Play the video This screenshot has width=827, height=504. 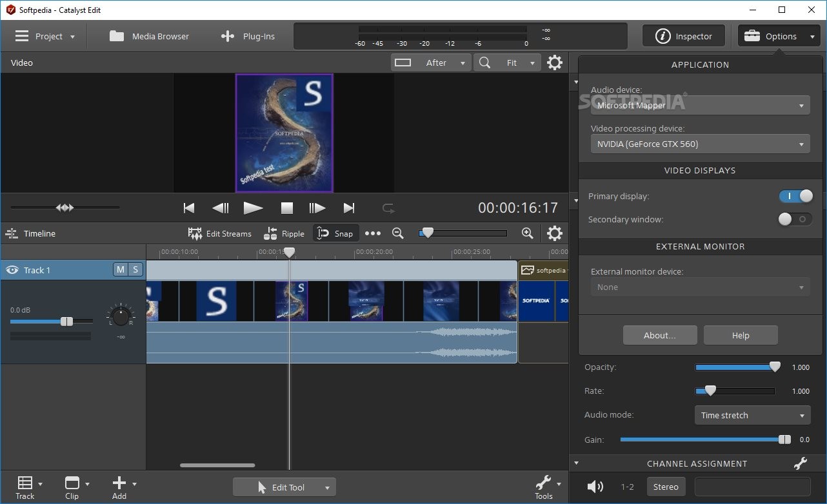point(253,208)
